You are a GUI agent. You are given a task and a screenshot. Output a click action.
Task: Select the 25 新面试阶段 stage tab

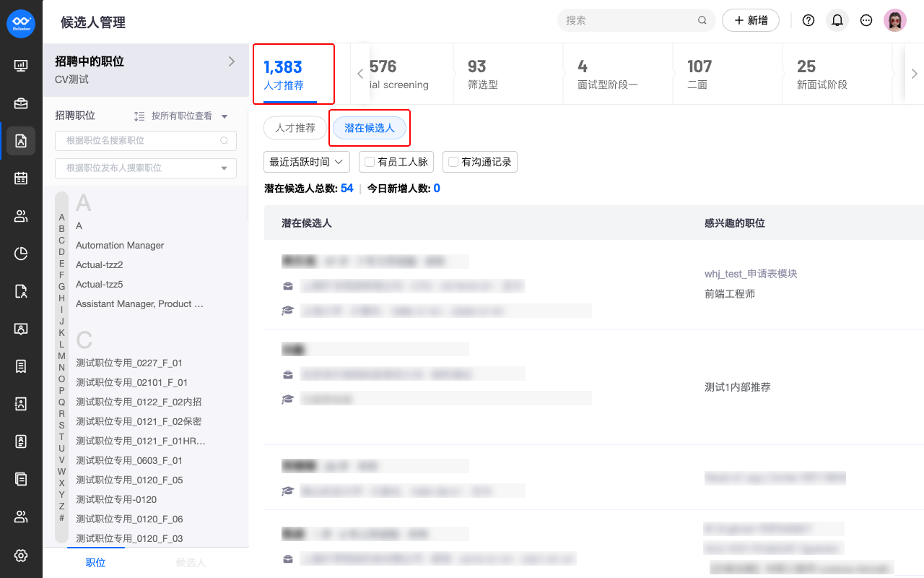[837, 74]
